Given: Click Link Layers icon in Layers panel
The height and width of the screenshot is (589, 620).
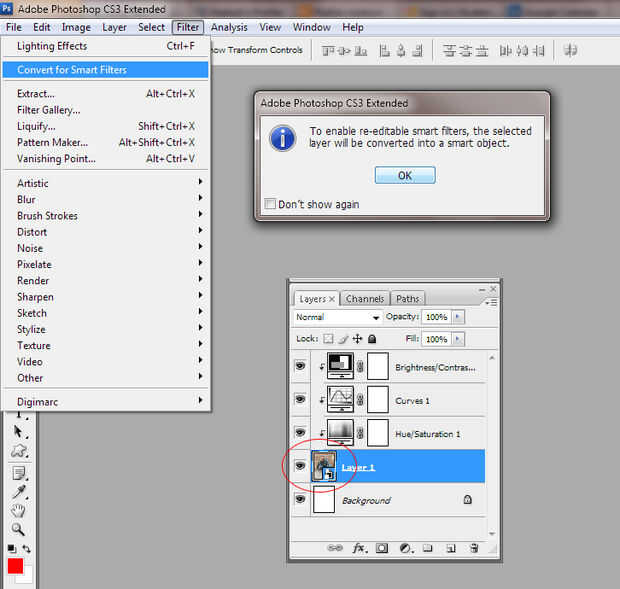Looking at the screenshot, I should tap(335, 548).
